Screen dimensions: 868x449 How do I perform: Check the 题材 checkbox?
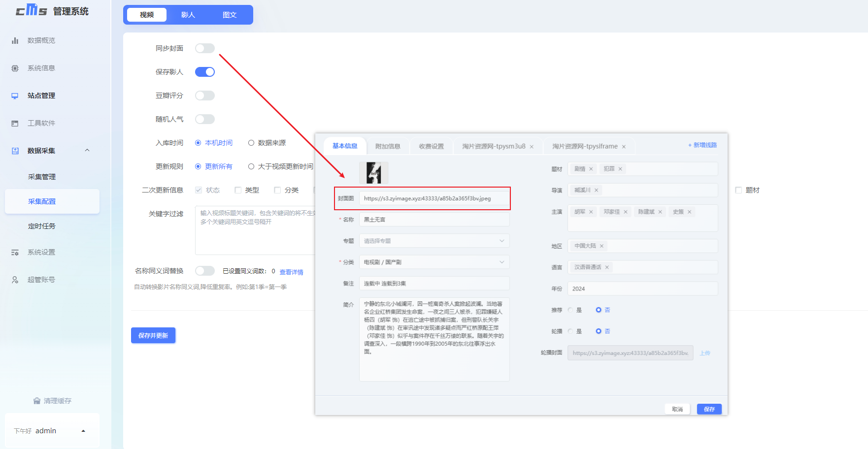(738, 190)
